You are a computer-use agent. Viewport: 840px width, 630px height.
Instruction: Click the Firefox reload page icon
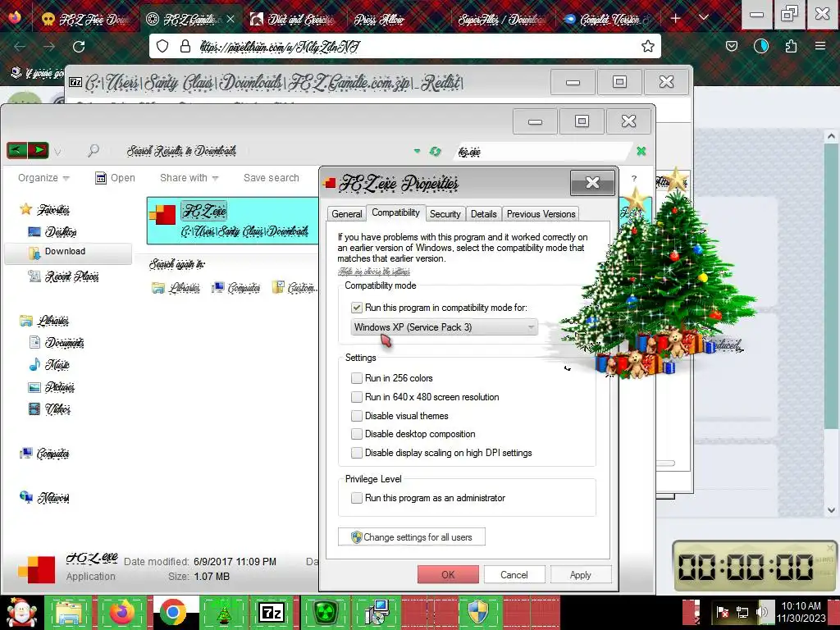click(79, 47)
